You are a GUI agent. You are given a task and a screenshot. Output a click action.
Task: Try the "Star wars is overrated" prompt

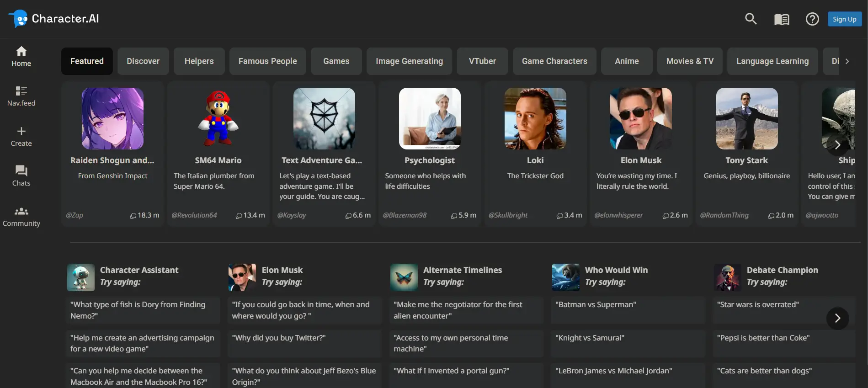click(784, 310)
